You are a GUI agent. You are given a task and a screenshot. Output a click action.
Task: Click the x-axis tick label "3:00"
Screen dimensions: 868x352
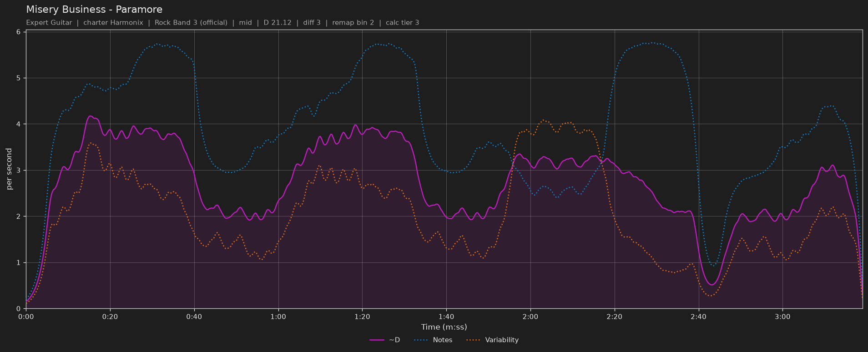(782, 316)
